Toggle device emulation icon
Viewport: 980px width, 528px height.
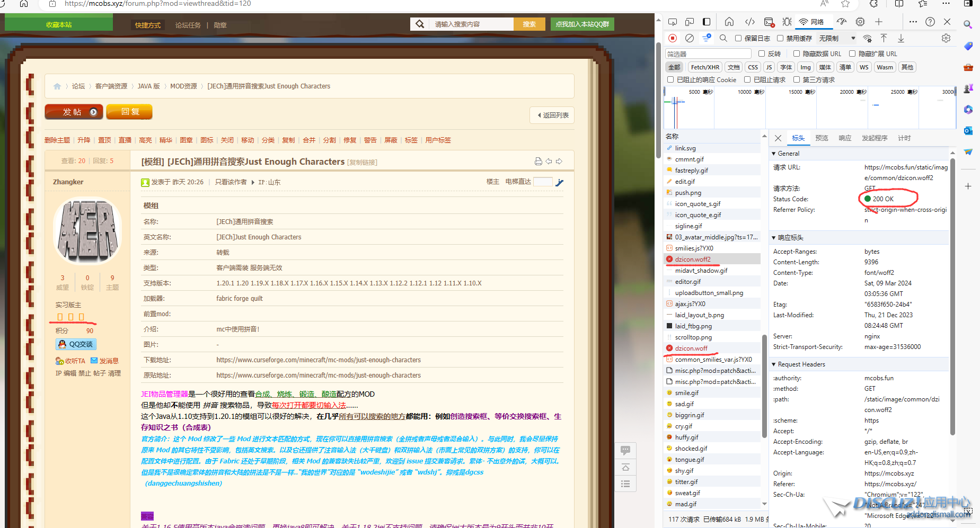[690, 22]
